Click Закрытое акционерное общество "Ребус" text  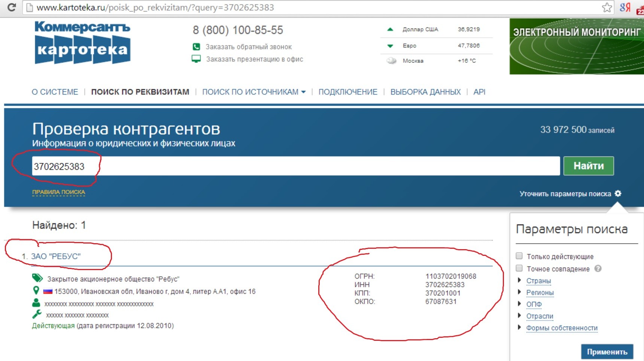113,279
